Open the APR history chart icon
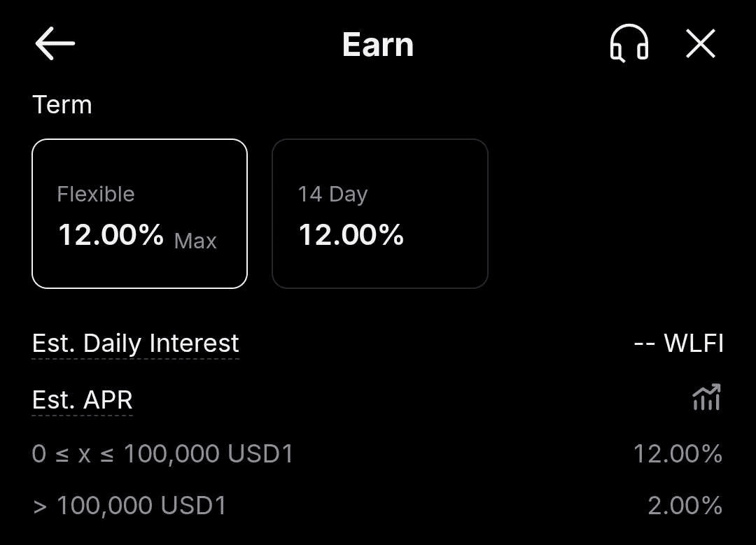 tap(706, 397)
